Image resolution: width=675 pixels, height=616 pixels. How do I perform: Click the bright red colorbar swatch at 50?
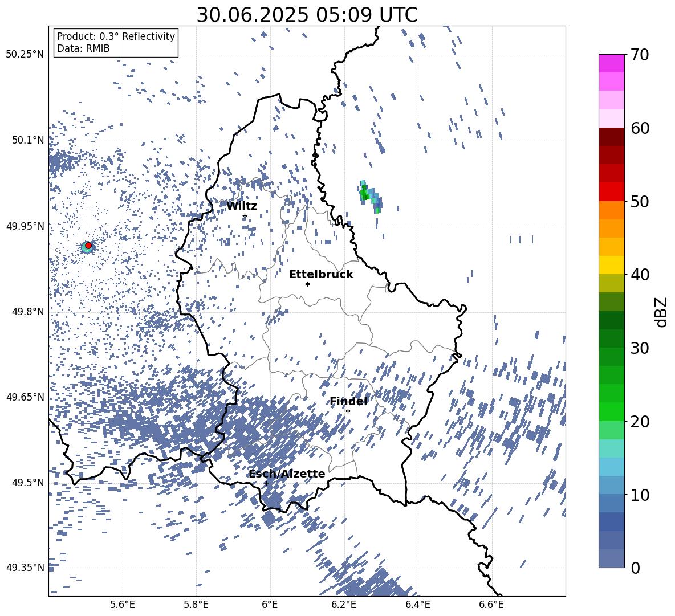(x=611, y=192)
